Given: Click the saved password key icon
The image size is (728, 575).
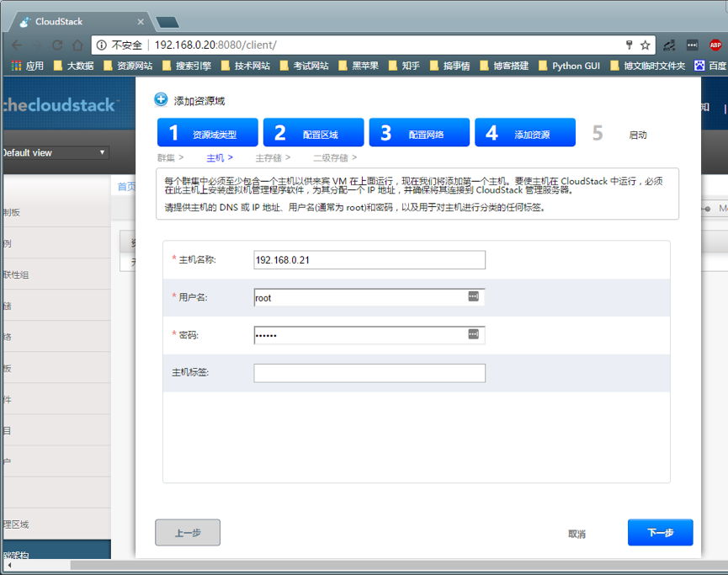Looking at the screenshot, I should click(629, 45).
